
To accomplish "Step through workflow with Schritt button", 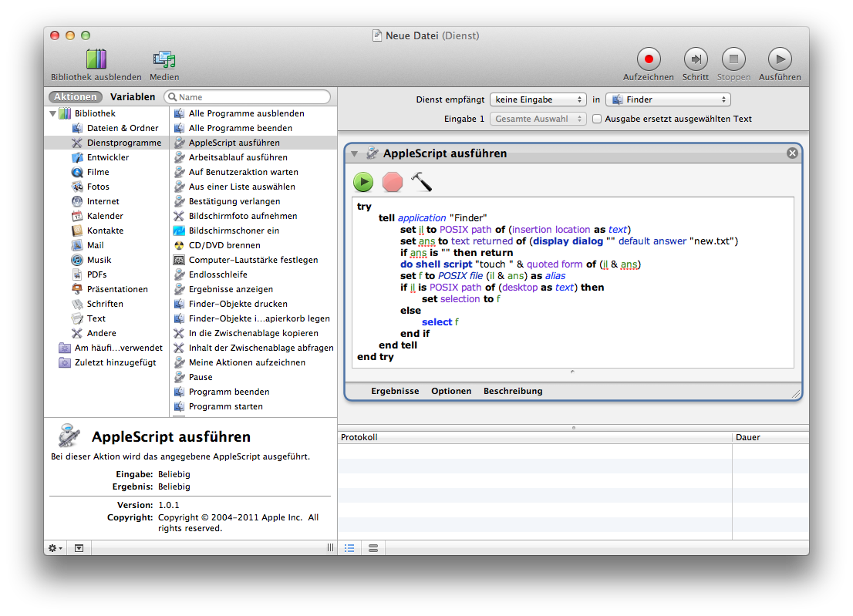I will coord(696,65).
